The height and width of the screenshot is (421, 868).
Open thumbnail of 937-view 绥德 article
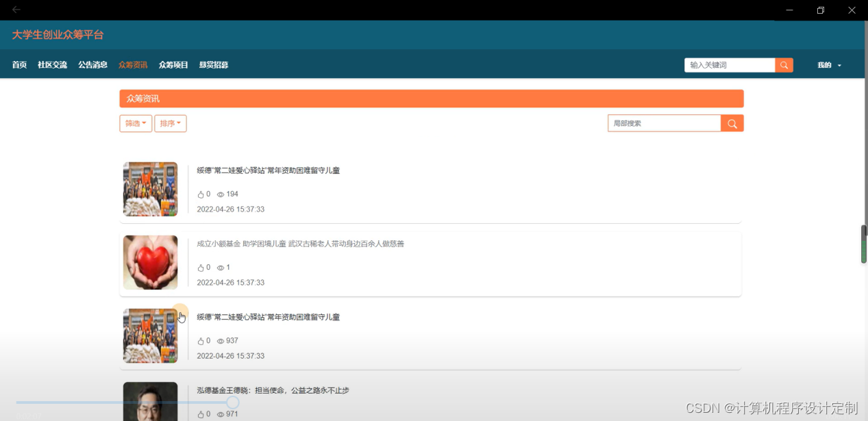pos(150,335)
